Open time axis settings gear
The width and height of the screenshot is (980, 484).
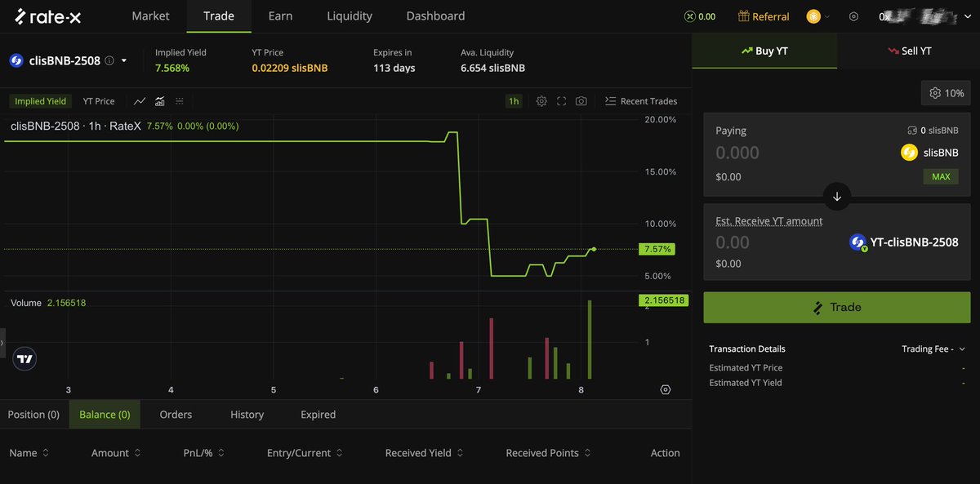[666, 390]
